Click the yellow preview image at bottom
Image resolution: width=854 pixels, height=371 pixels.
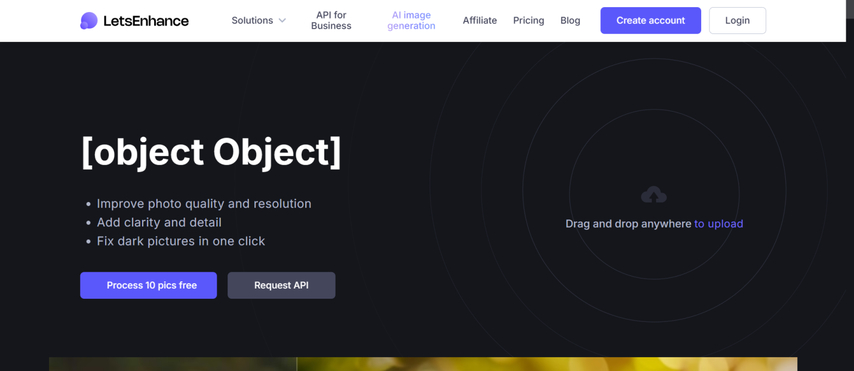point(547,364)
